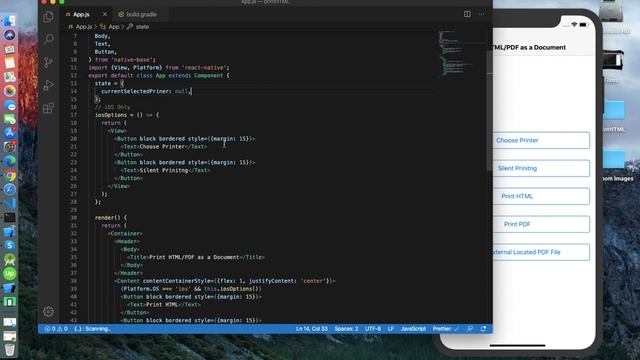Screen dimensions: 640x360
Task: Tap External Located PDF File button
Action: tap(541, 252)
